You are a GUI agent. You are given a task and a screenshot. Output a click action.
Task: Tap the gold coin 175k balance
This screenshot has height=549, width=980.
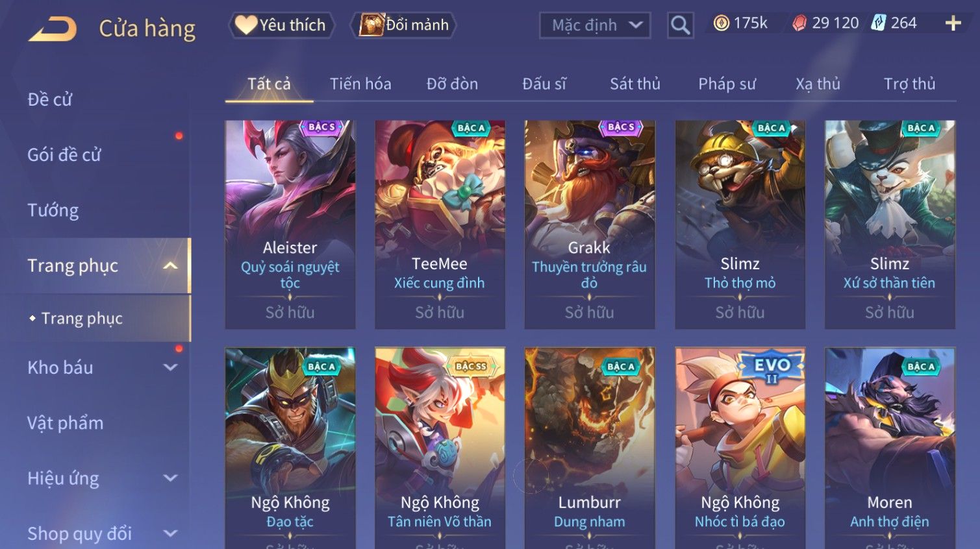click(740, 23)
